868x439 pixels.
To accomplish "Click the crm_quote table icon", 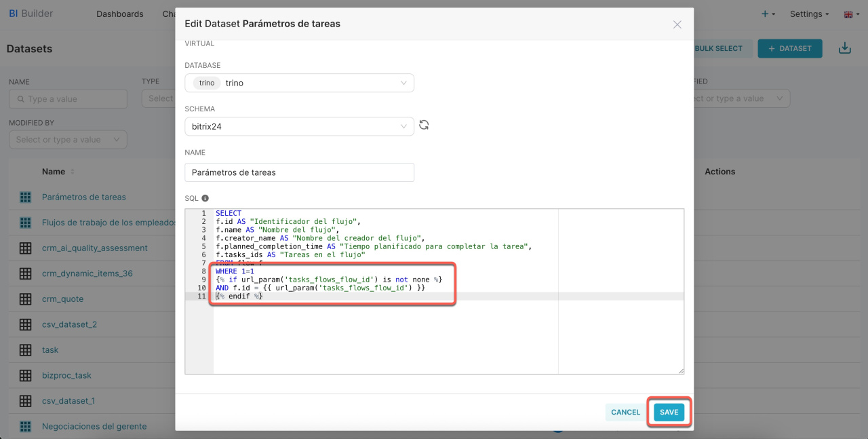I will [26, 299].
